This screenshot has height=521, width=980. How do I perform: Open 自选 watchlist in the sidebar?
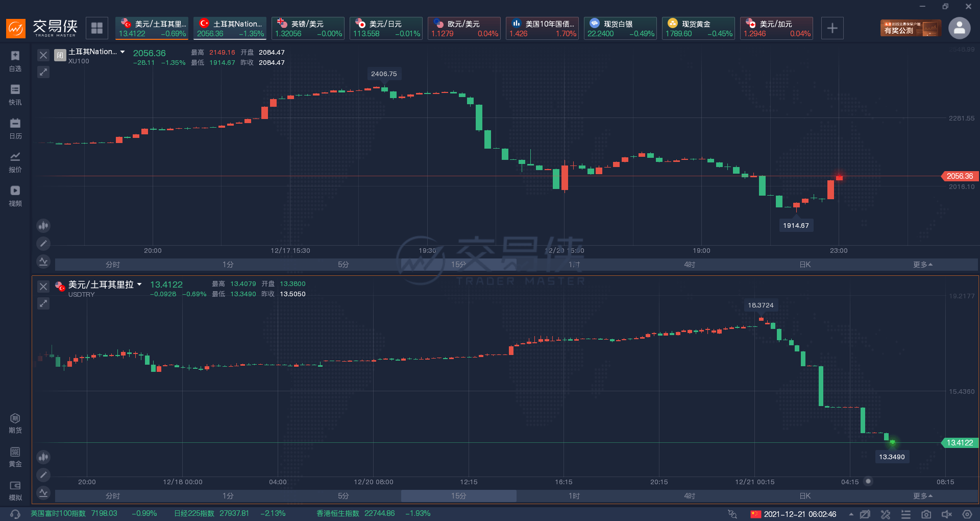(x=15, y=61)
